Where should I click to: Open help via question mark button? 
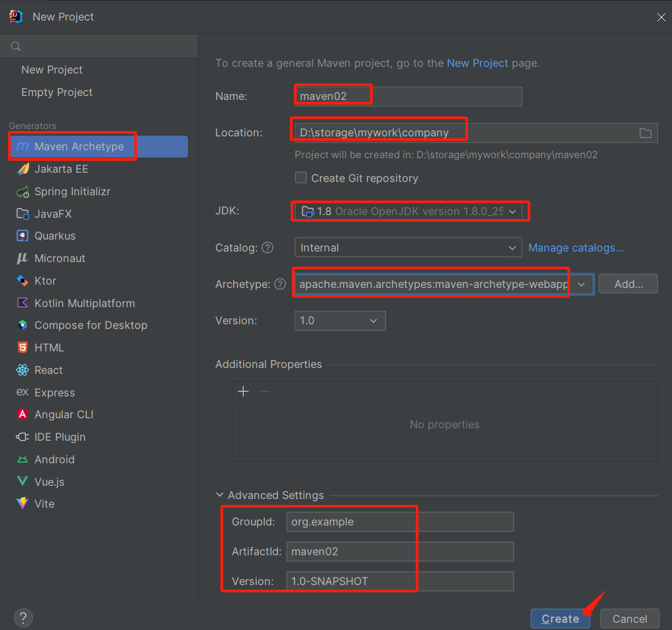point(24,618)
